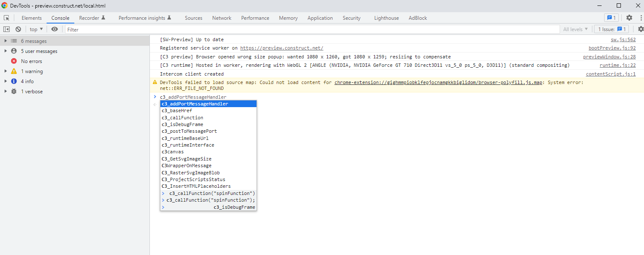This screenshot has height=255, width=644.
Task: Click the 1 Issue button
Action: (x=611, y=29)
